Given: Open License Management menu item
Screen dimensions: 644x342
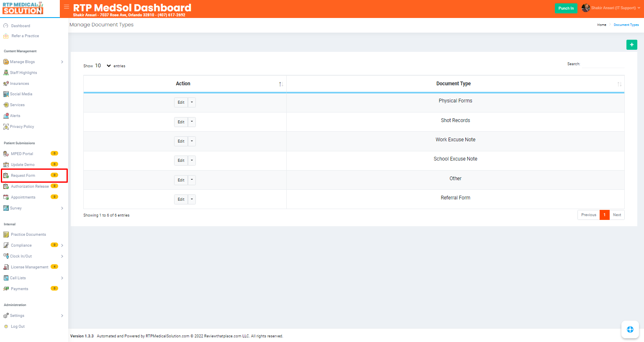Looking at the screenshot, I should pos(30,267).
